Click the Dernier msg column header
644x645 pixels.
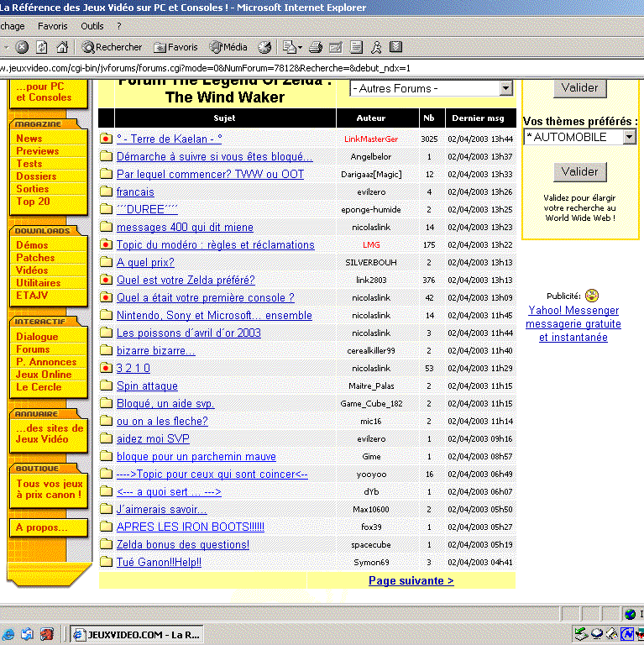pyautogui.click(x=478, y=118)
